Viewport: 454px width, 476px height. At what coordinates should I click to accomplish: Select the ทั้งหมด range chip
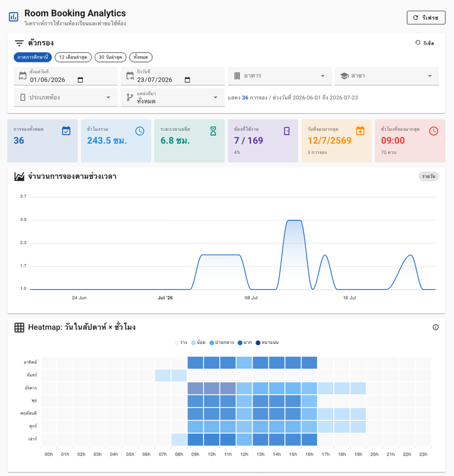[141, 57]
